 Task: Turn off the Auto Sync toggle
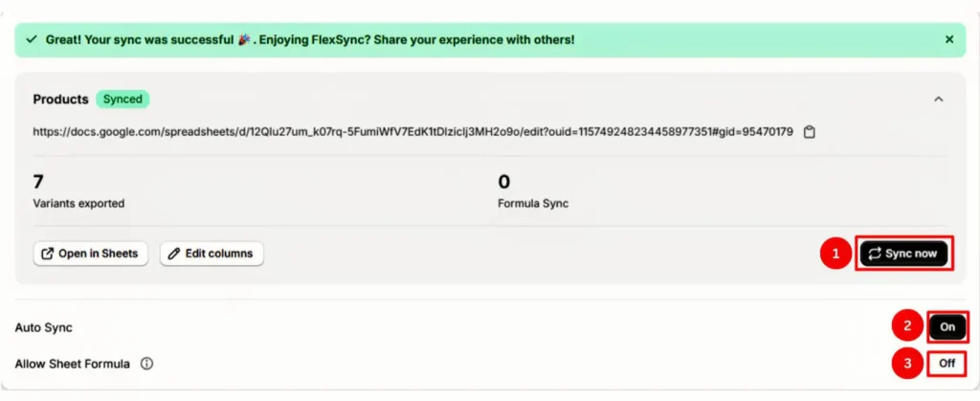(x=947, y=327)
